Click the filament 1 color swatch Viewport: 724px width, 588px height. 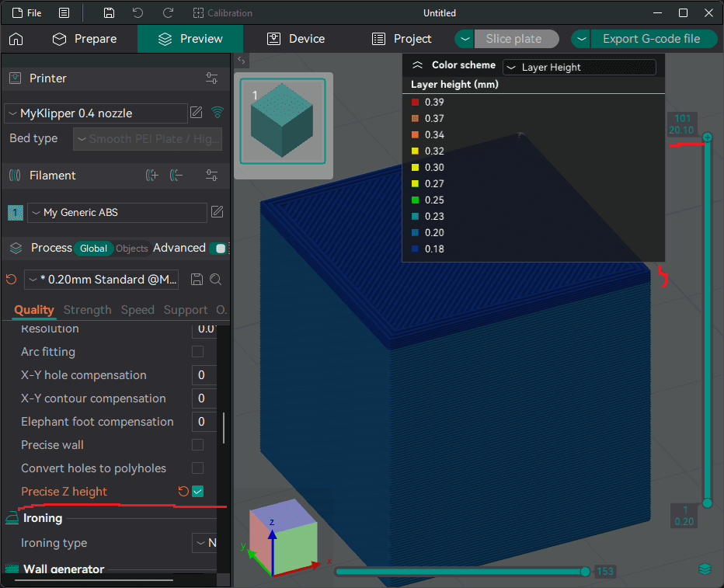coord(16,213)
